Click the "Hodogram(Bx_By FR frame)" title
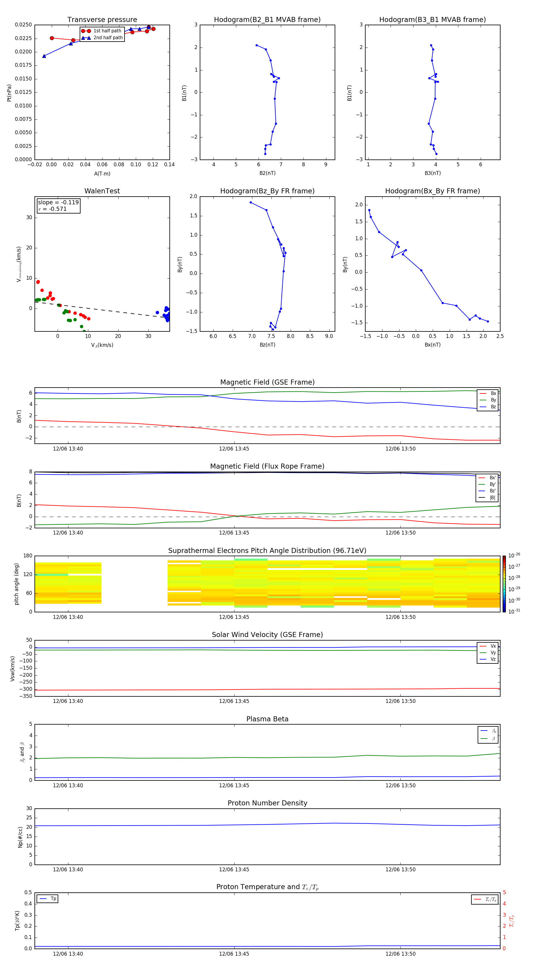The image size is (535, 980). point(432,191)
